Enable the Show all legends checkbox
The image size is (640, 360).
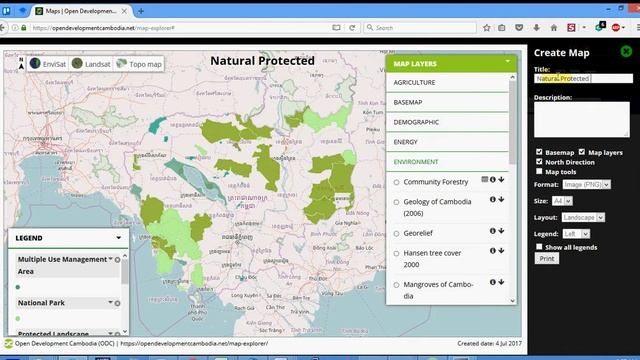539,247
